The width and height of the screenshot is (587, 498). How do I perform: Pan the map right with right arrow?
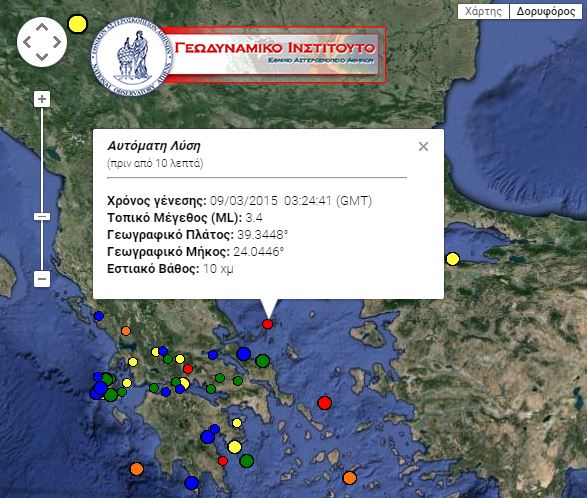(x=57, y=42)
